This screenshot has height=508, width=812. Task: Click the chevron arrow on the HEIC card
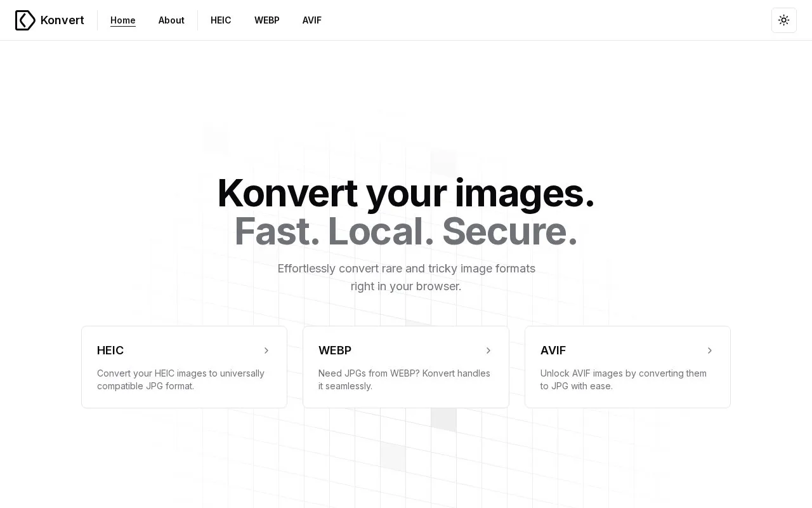266,351
